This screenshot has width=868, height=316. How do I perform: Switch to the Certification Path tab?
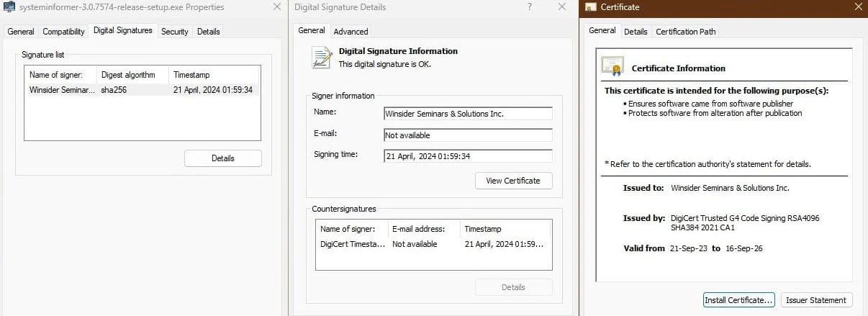click(x=685, y=32)
